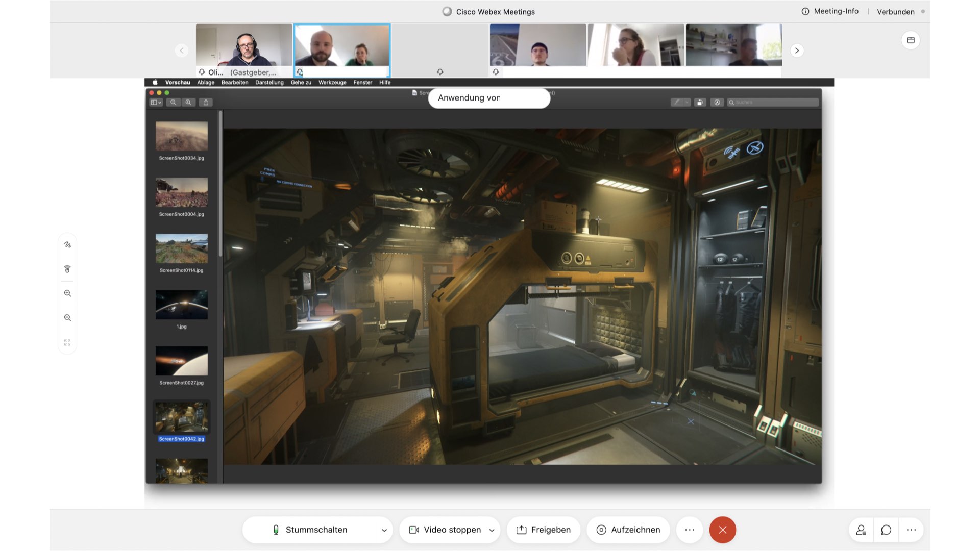Open the Gehe zu menu

(301, 82)
